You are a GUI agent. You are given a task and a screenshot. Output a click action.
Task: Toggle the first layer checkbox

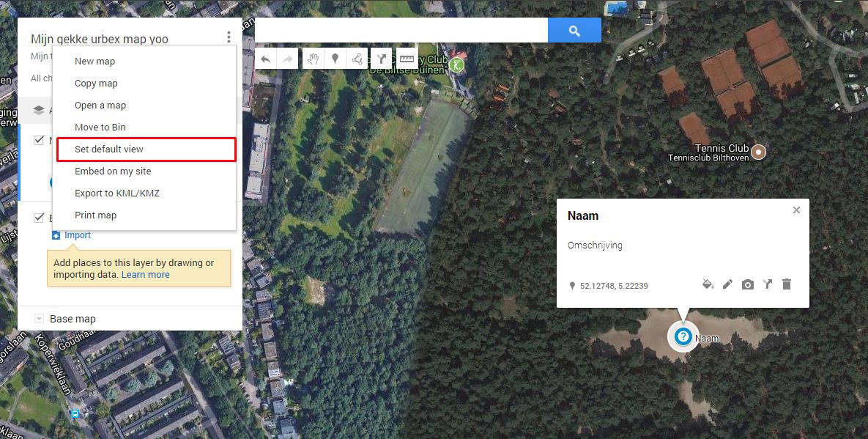click(39, 140)
